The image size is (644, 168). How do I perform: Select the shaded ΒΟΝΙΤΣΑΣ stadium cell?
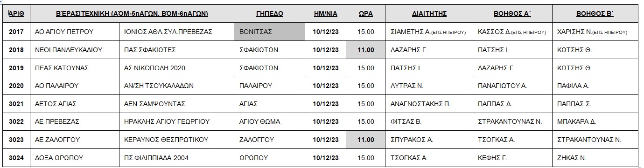[x=270, y=32]
